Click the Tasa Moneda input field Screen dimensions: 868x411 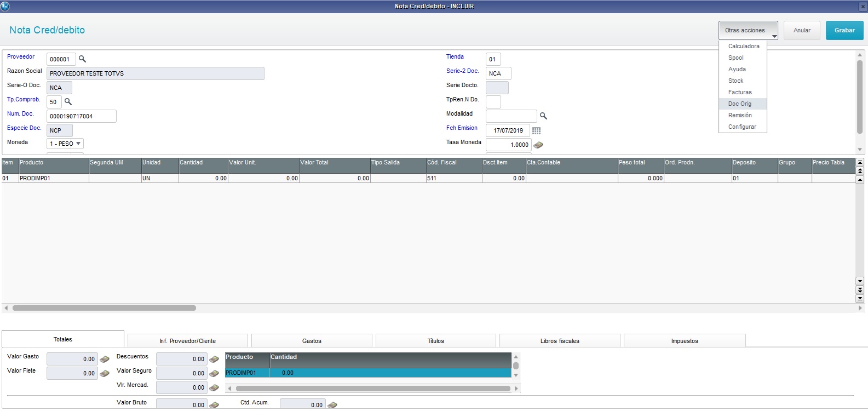(508, 145)
